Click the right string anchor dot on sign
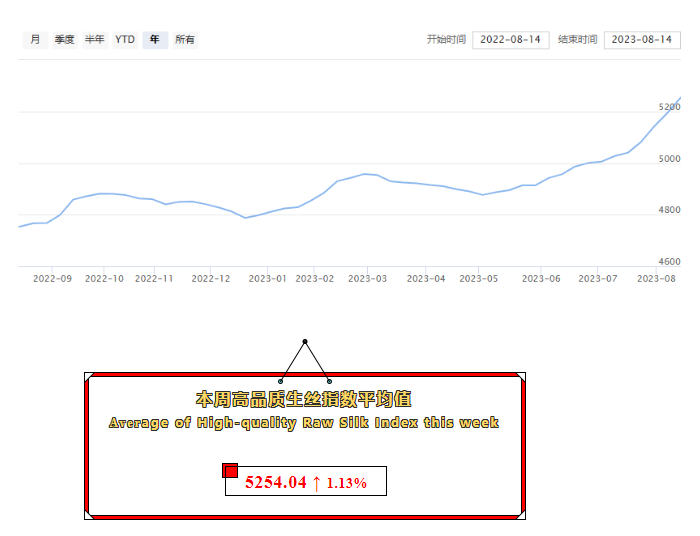This screenshot has height=536, width=700. [x=329, y=381]
